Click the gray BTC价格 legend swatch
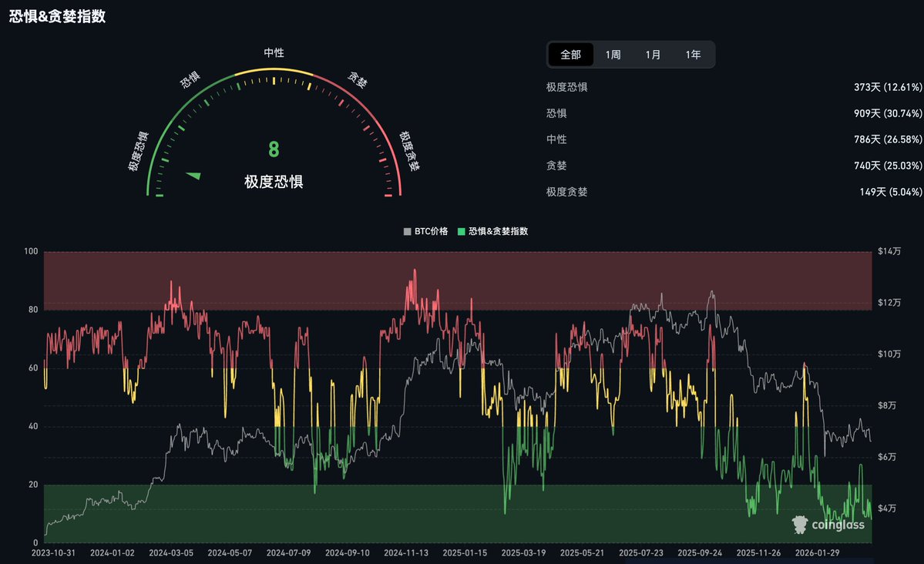Viewport: 924px width, 564px height. (407, 232)
